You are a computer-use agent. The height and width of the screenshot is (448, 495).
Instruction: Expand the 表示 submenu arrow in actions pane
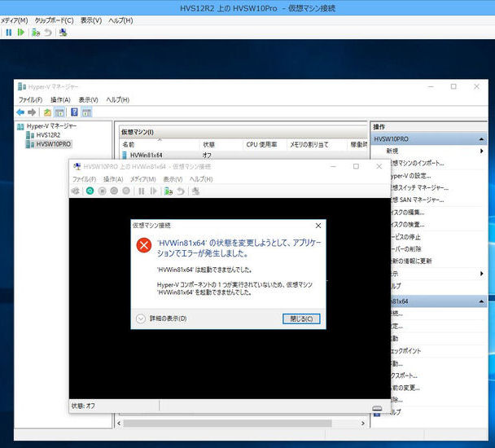pyautogui.click(x=481, y=274)
